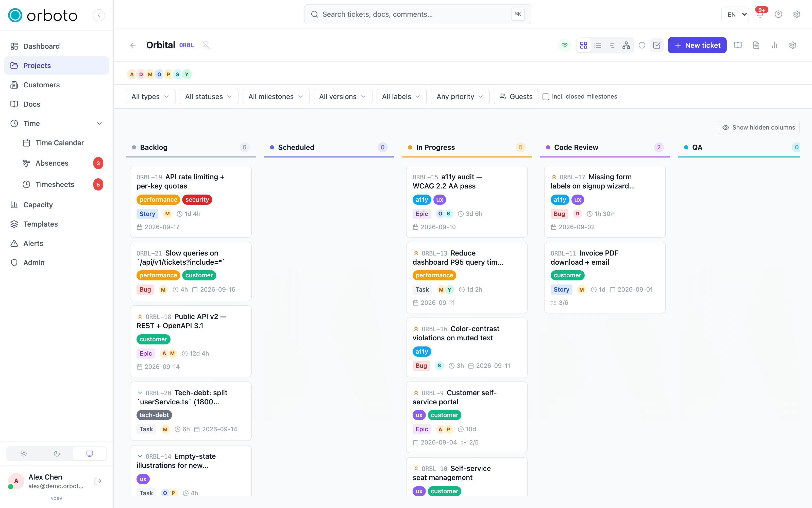Open the notifications bell
812x508 pixels.
coord(760,14)
